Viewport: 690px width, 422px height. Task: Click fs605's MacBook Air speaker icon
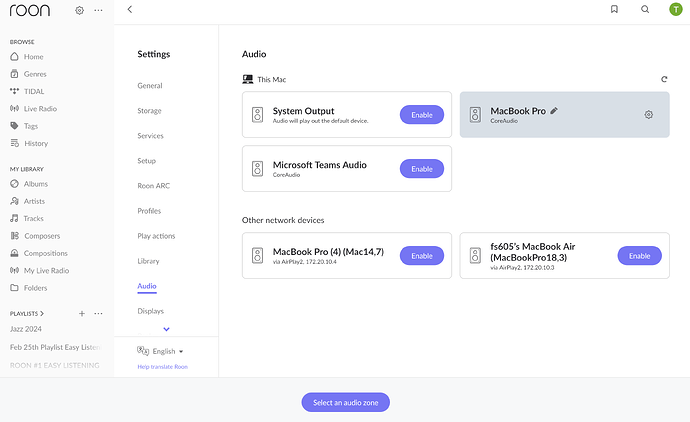tap(475, 256)
